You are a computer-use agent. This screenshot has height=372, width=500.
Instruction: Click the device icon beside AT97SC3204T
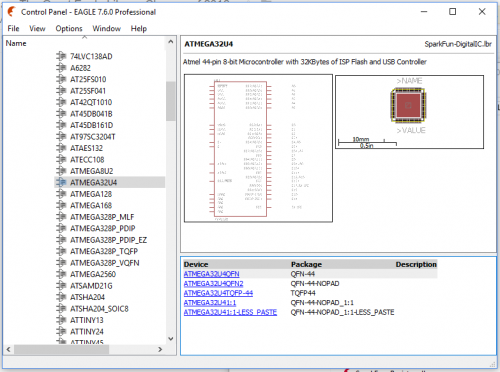click(x=61, y=136)
